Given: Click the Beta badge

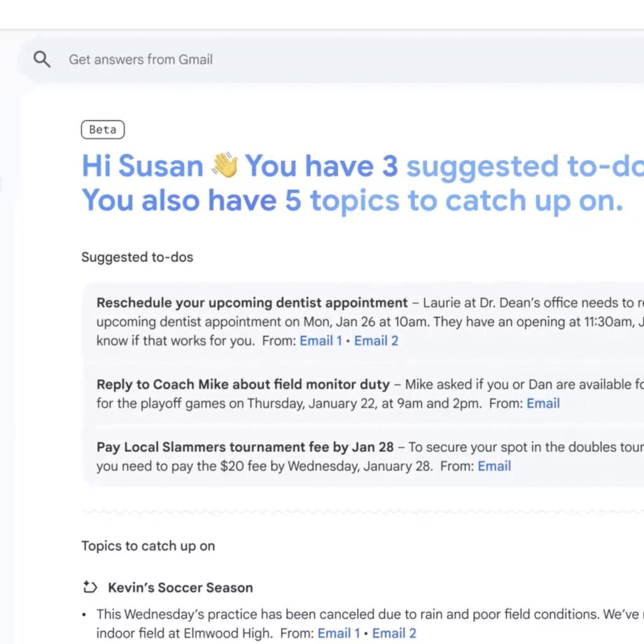Looking at the screenshot, I should tap(103, 130).
